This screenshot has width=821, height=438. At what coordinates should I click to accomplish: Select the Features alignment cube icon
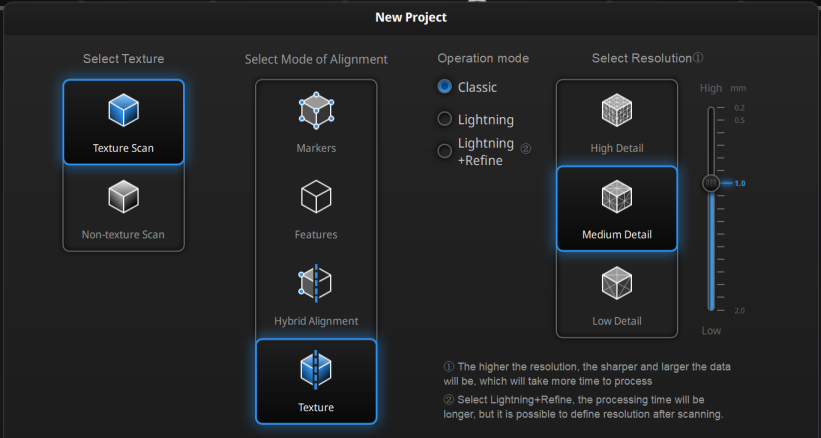click(316, 197)
